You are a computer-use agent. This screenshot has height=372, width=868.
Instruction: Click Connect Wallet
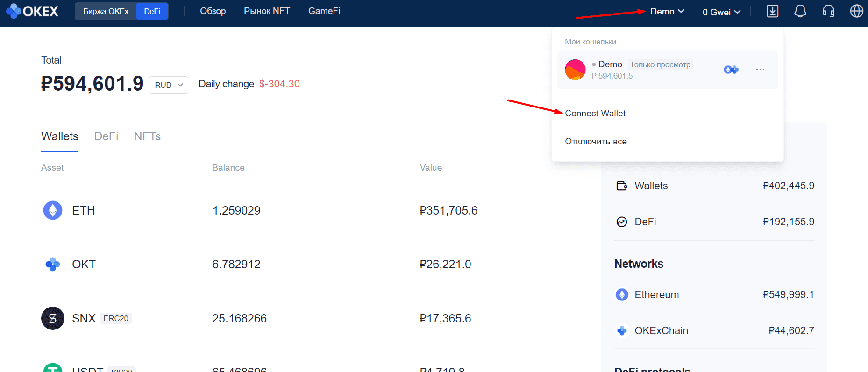click(x=595, y=113)
